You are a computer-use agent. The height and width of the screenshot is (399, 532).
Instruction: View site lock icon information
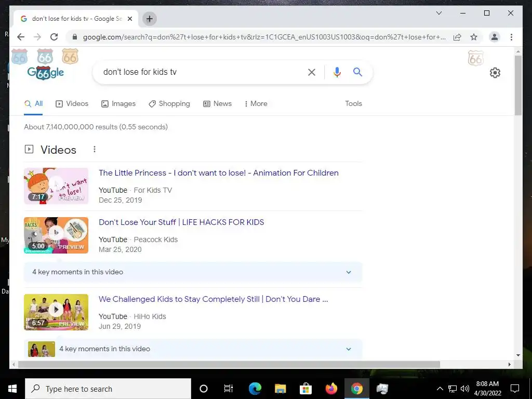click(x=75, y=37)
